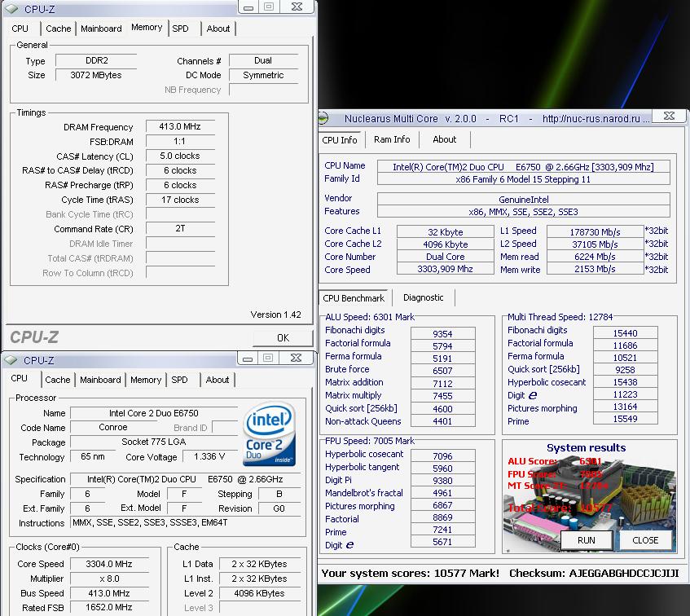
Task: Click Mem read value 6224 Mb/s
Action: [x=595, y=257]
